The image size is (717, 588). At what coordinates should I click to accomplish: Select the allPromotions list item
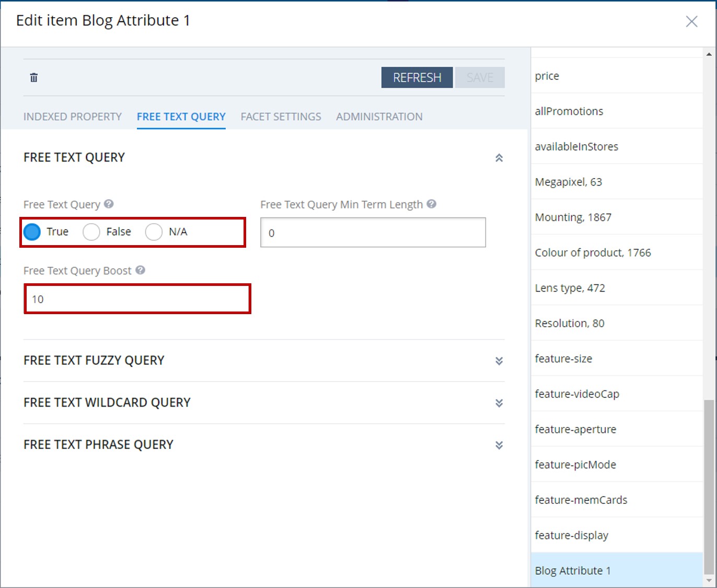[x=617, y=111]
